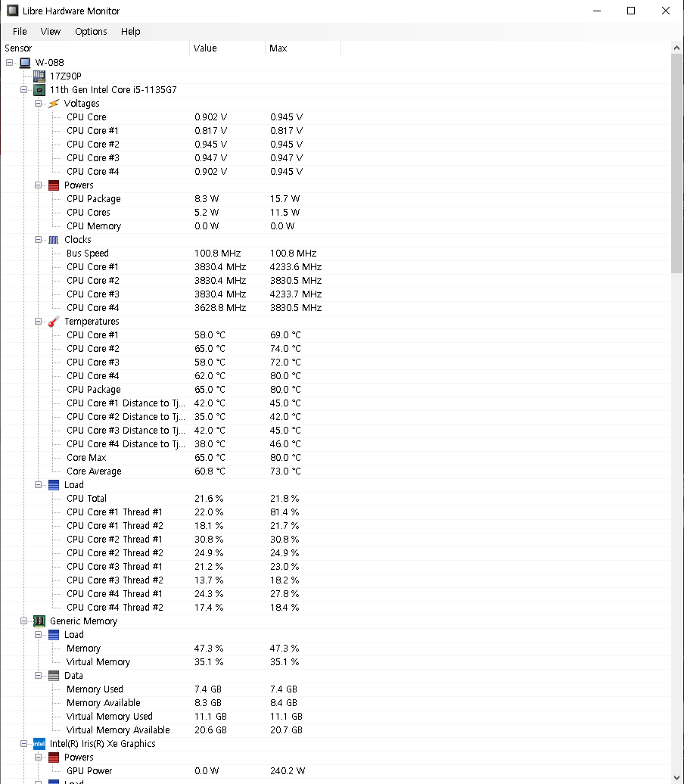
Task: Select the CPU Cores power row
Action: pos(335,213)
